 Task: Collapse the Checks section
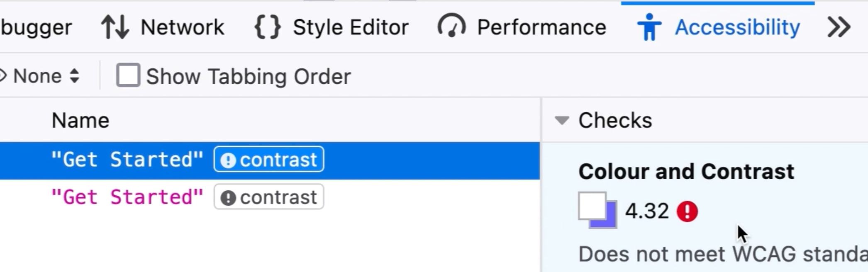562,120
